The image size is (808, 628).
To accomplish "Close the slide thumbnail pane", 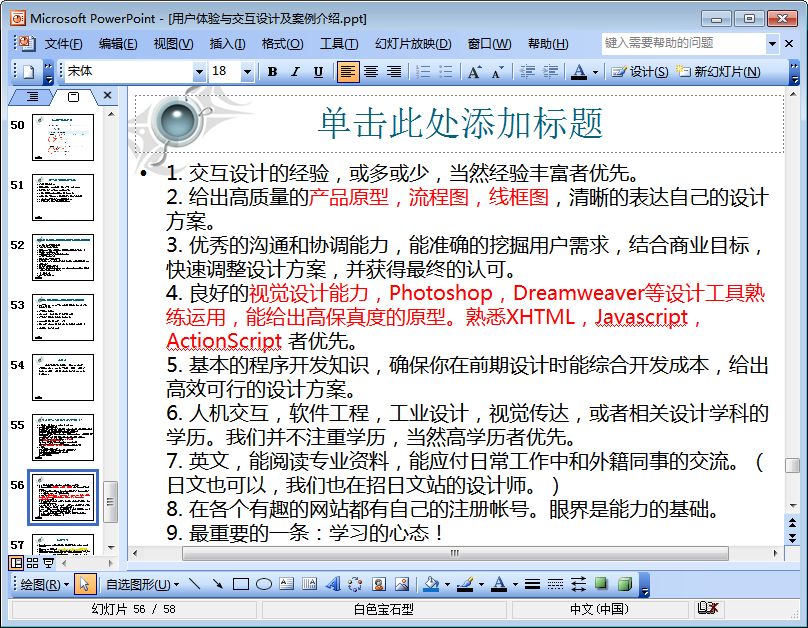I will coord(107,95).
